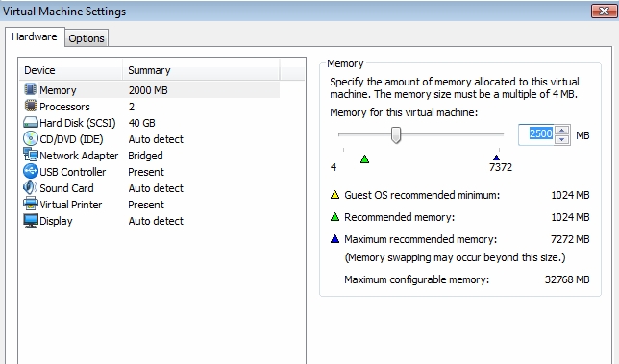This screenshot has height=364, width=619.
Task: Select the Virtual Printer row label
Action: click(71, 205)
